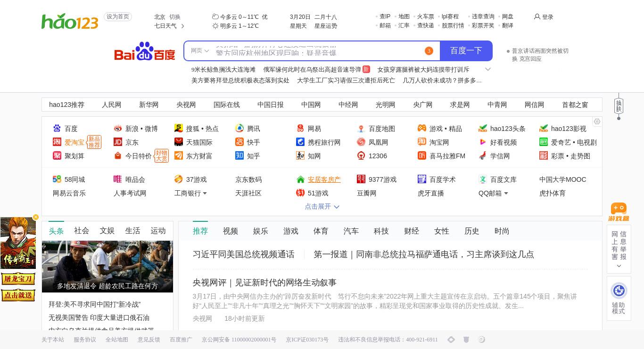Open 中国大学MOOC link
This screenshot has height=349, width=644.
click(x=563, y=179)
